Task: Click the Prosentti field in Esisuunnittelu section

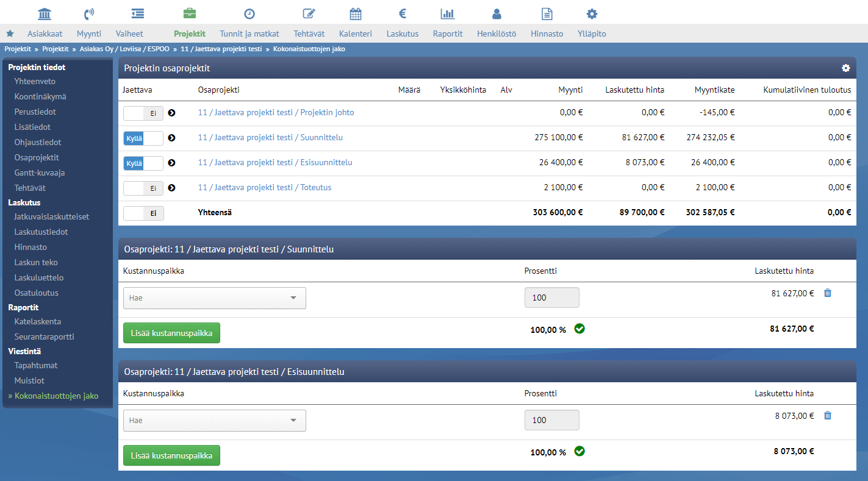Action: pyautogui.click(x=552, y=421)
